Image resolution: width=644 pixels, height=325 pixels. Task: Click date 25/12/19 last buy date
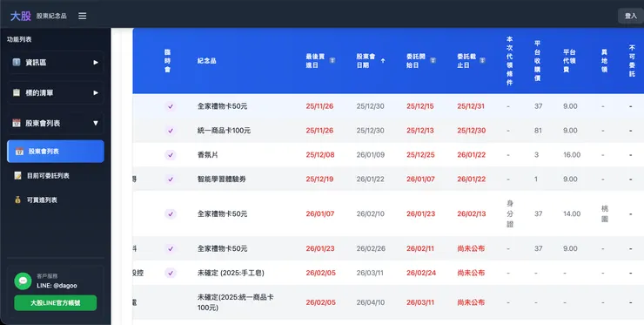[320, 179]
